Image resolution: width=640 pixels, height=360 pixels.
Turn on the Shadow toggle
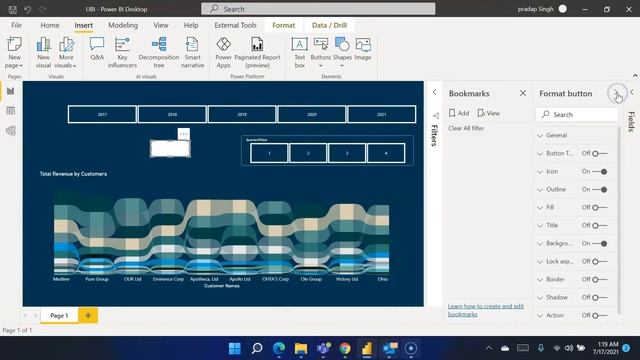600,298
